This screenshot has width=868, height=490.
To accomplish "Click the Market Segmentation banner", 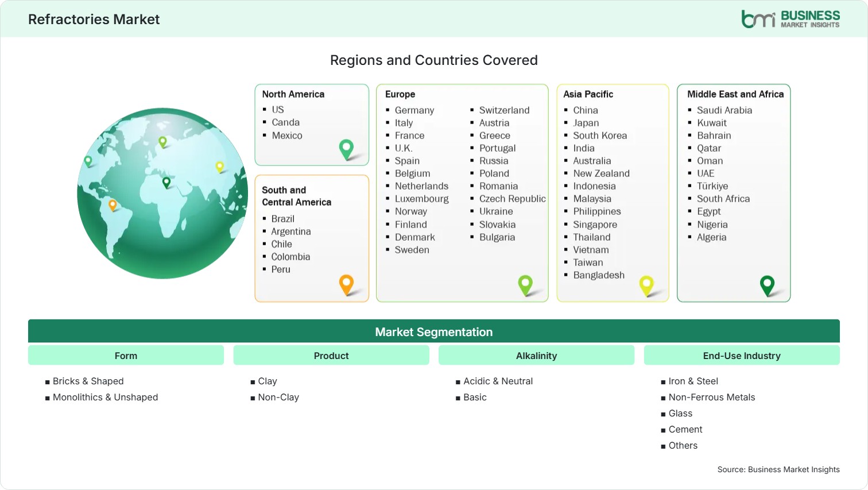I will [434, 331].
